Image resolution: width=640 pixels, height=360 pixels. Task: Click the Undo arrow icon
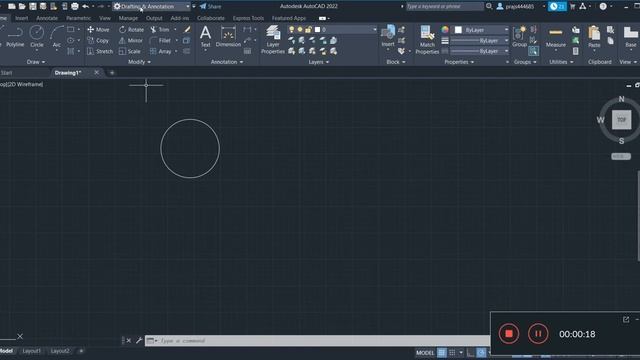click(x=85, y=6)
